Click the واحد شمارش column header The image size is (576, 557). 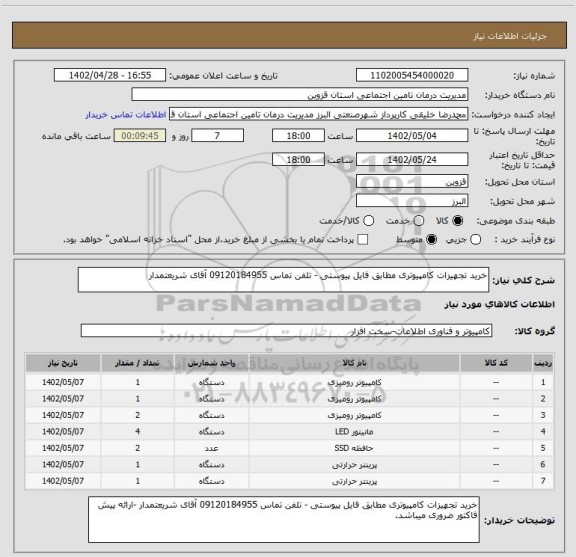click(212, 363)
